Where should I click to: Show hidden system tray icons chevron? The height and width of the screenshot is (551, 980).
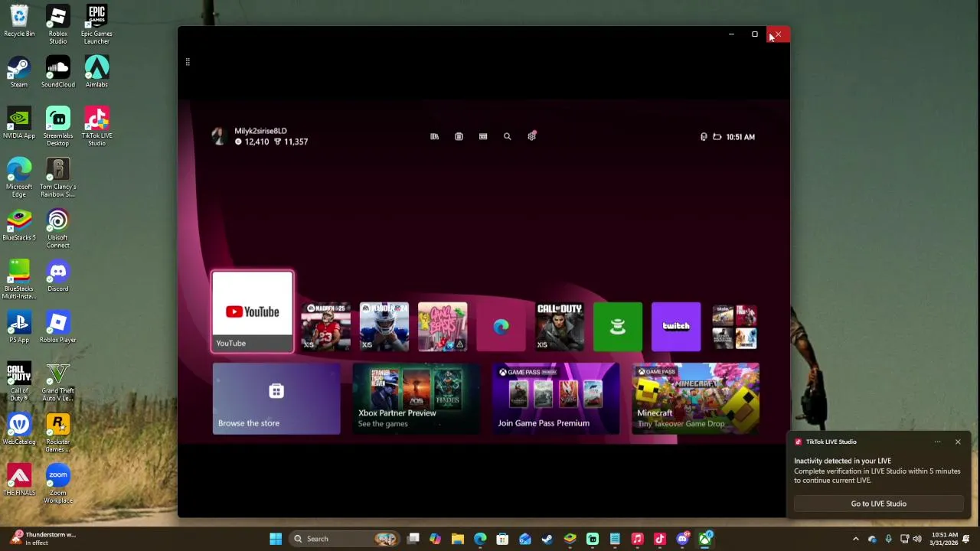coord(856,539)
